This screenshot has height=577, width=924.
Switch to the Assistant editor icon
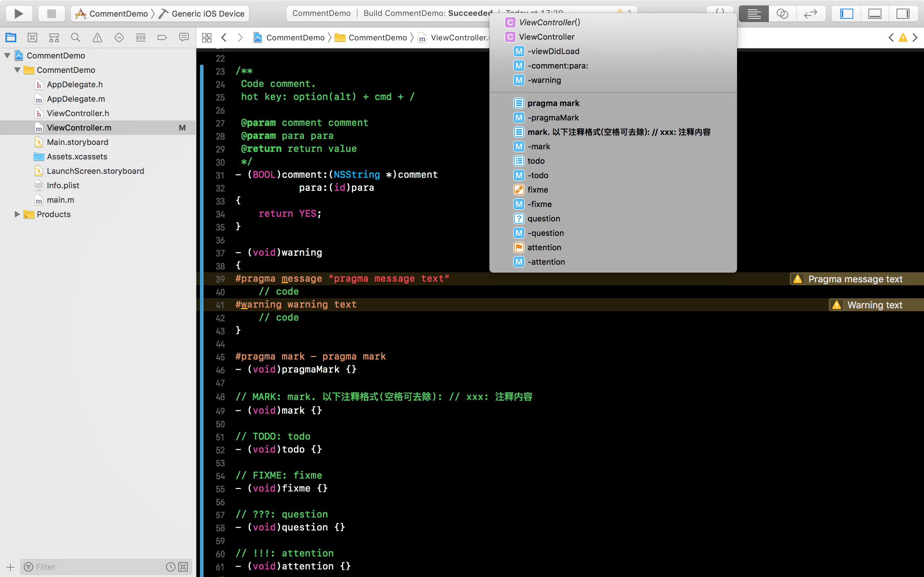point(783,14)
